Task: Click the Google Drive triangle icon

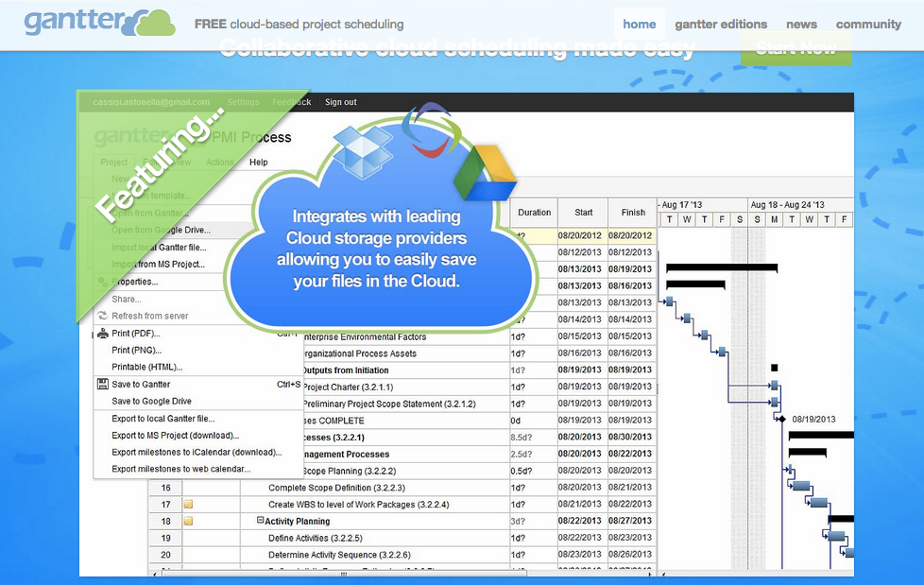Action: (486, 173)
